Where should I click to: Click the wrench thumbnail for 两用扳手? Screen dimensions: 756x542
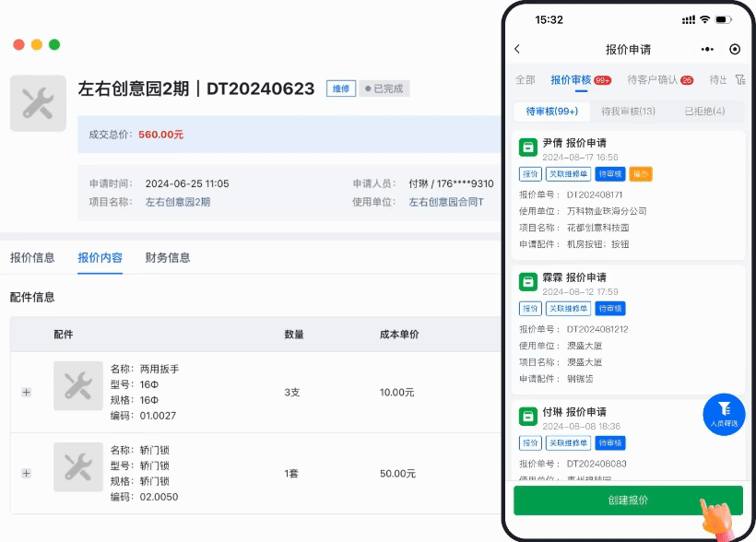(77, 385)
